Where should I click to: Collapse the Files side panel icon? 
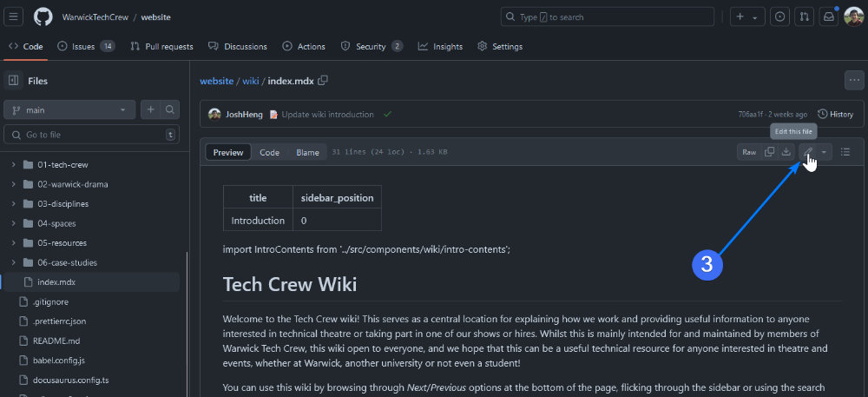(x=14, y=81)
